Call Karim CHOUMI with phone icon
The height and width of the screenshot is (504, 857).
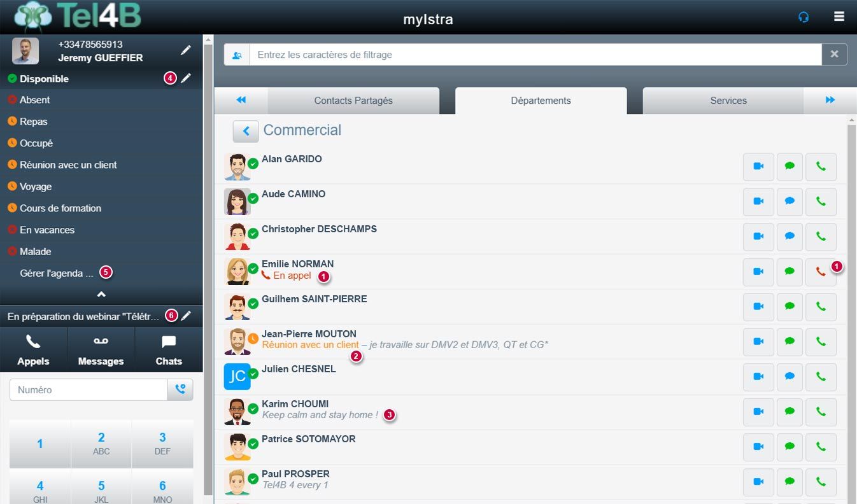821,412
